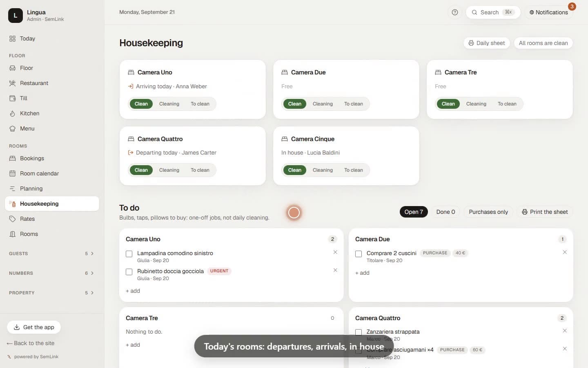Screen dimensions: 588x368
Task: Click Get the app button
Action: tap(34, 327)
